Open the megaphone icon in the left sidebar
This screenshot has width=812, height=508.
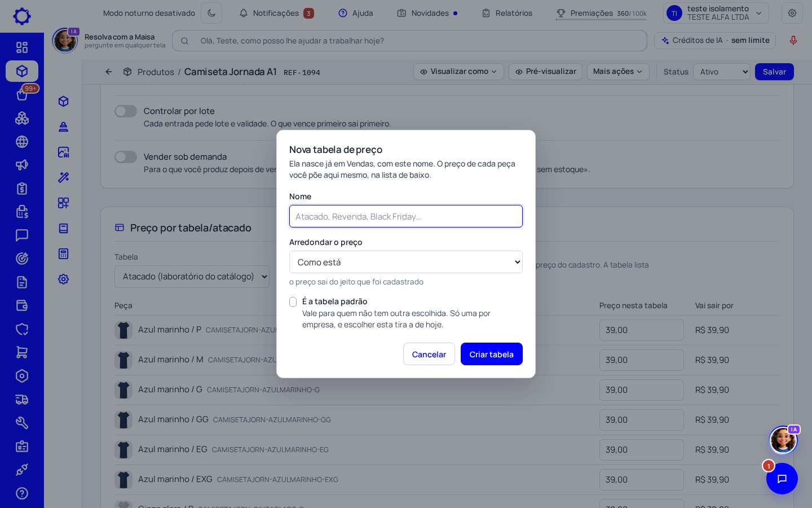[22, 165]
